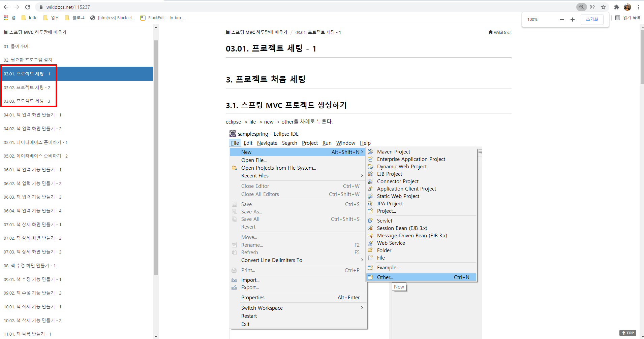The width and height of the screenshot is (644, 339).
Task: Click the Export... icon in File menu
Action: pos(234,287)
